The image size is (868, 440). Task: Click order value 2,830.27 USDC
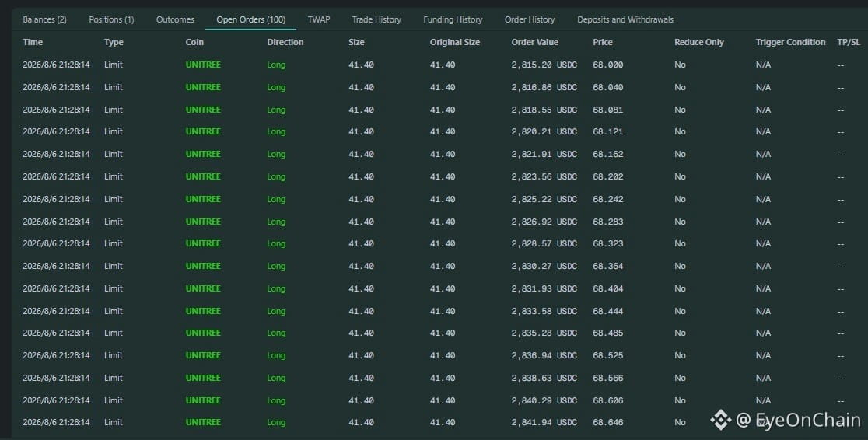tap(544, 266)
